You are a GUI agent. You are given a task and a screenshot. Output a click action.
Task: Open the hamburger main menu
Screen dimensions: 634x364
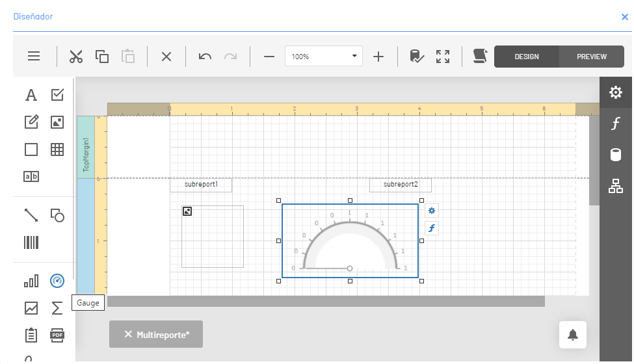click(x=34, y=57)
